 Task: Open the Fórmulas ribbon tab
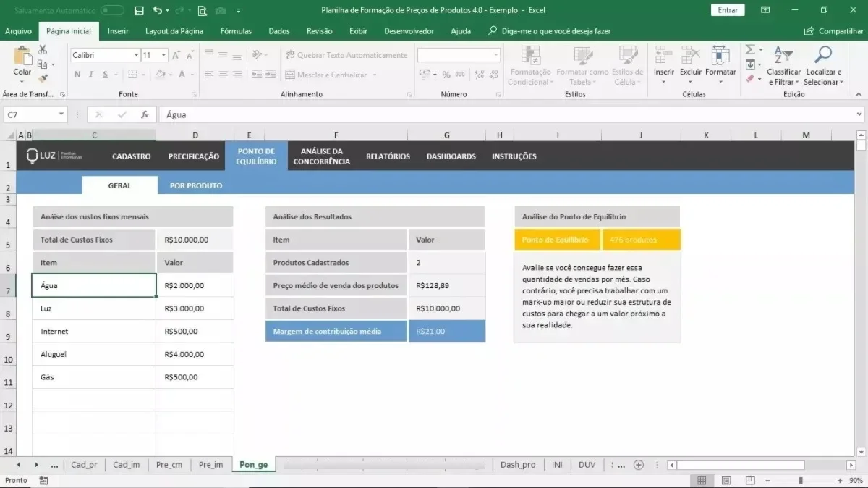point(236,31)
